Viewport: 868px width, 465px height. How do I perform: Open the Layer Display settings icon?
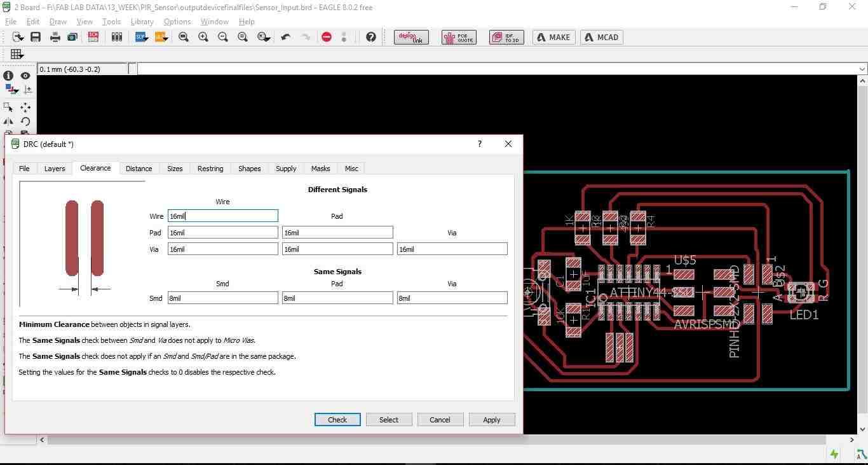11,90
